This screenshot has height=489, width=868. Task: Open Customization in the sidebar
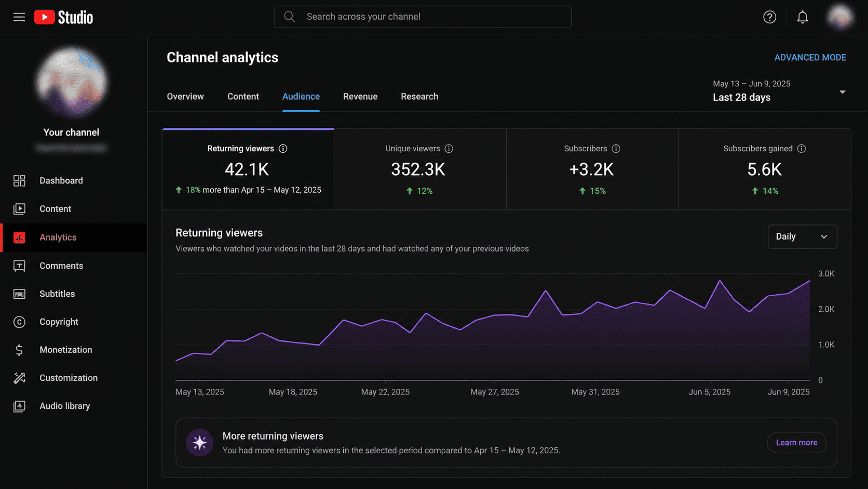click(74, 378)
